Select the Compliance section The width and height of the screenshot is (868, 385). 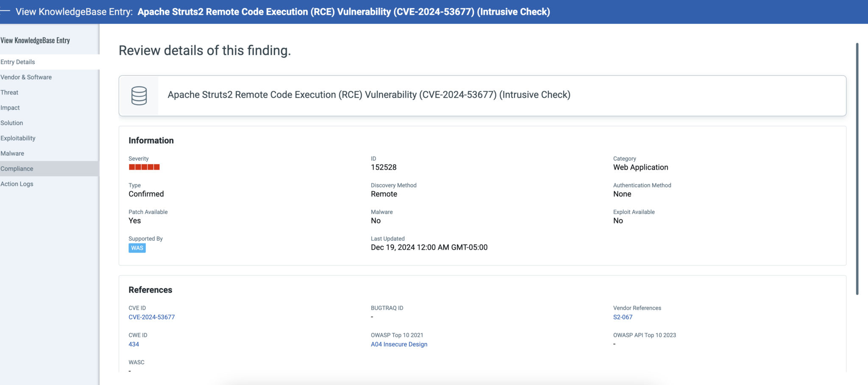pyautogui.click(x=17, y=168)
